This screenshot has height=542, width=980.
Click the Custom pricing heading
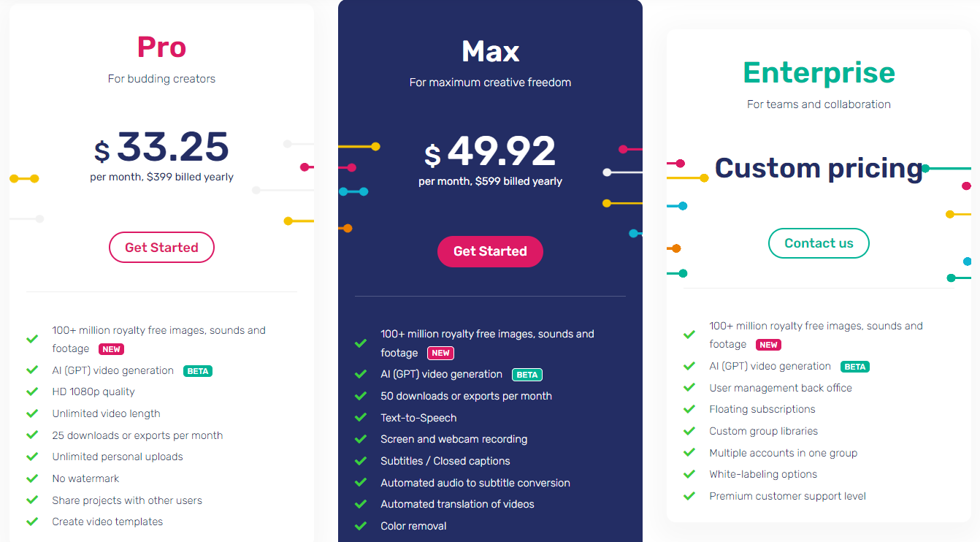point(819,168)
